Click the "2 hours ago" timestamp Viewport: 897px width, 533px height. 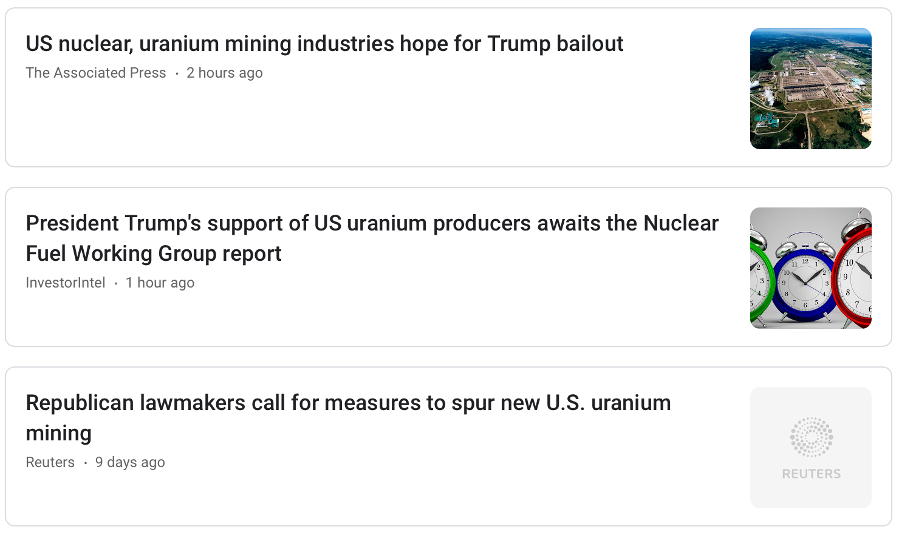click(x=224, y=73)
